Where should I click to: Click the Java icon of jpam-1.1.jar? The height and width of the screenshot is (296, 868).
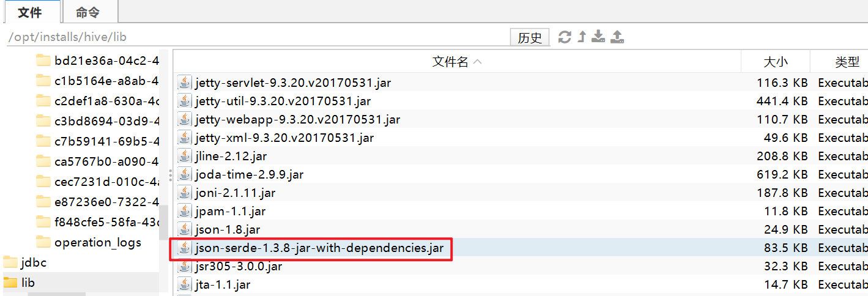(x=184, y=211)
